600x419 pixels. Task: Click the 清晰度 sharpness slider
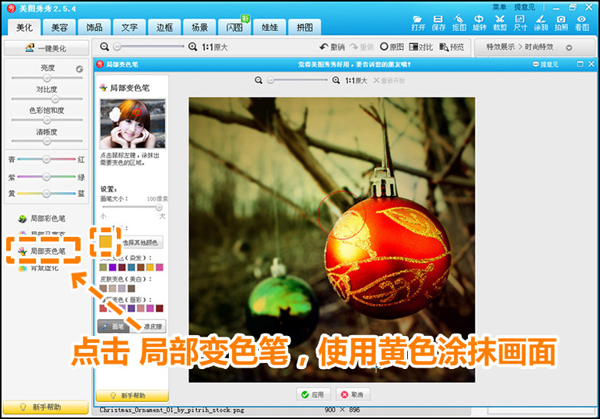[x=47, y=141]
